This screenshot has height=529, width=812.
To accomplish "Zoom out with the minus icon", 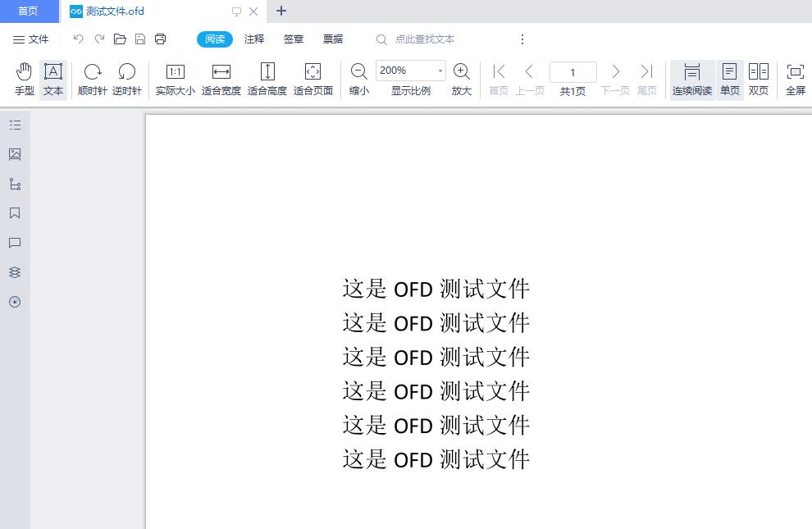I will (358, 71).
